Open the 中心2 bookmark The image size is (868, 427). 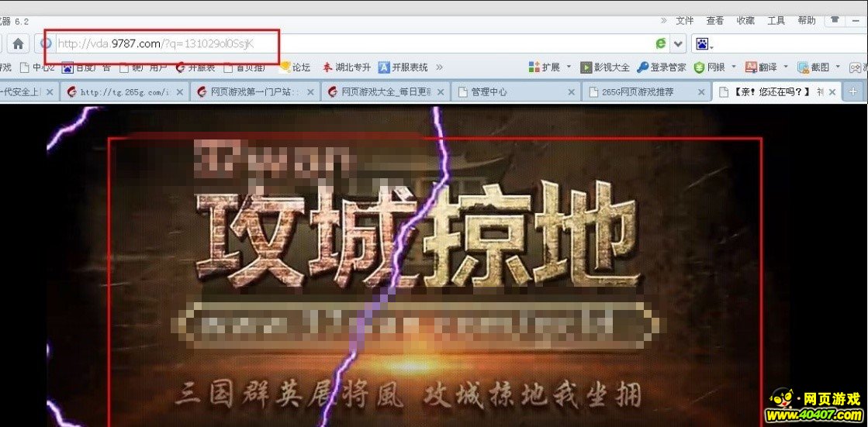pos(38,67)
